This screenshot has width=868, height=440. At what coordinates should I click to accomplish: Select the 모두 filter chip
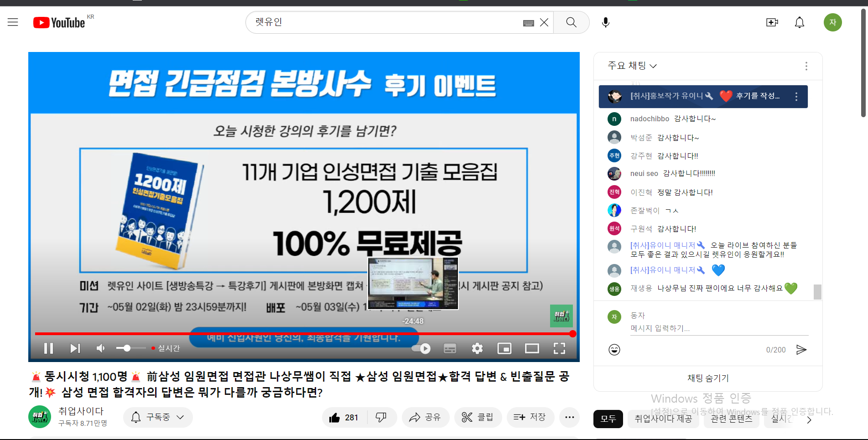point(608,419)
